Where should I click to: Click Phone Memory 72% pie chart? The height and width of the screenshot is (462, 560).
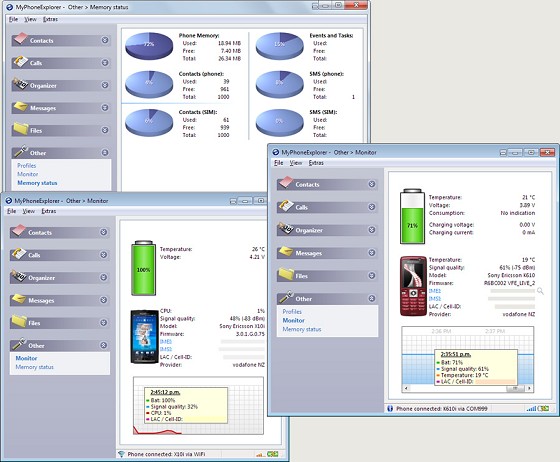[x=149, y=46]
